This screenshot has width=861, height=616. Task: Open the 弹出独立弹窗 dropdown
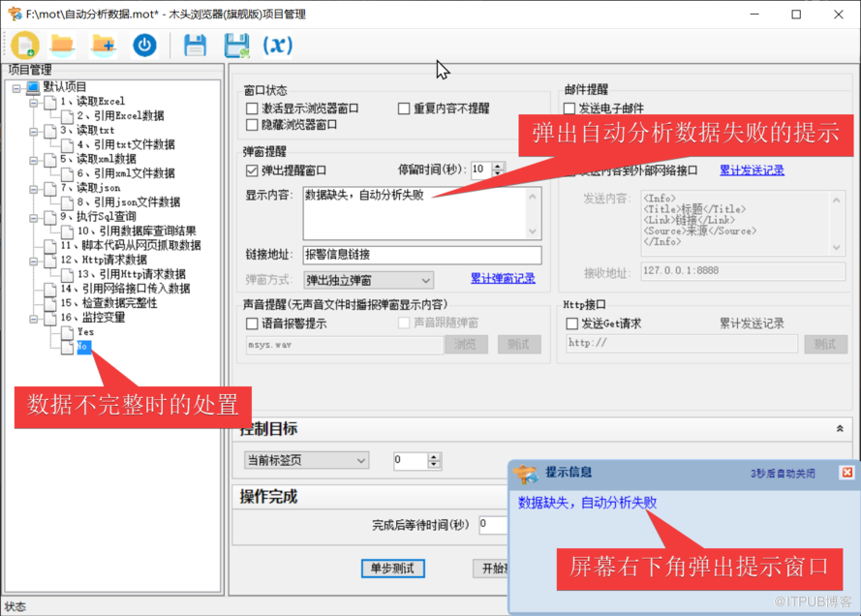point(368,281)
